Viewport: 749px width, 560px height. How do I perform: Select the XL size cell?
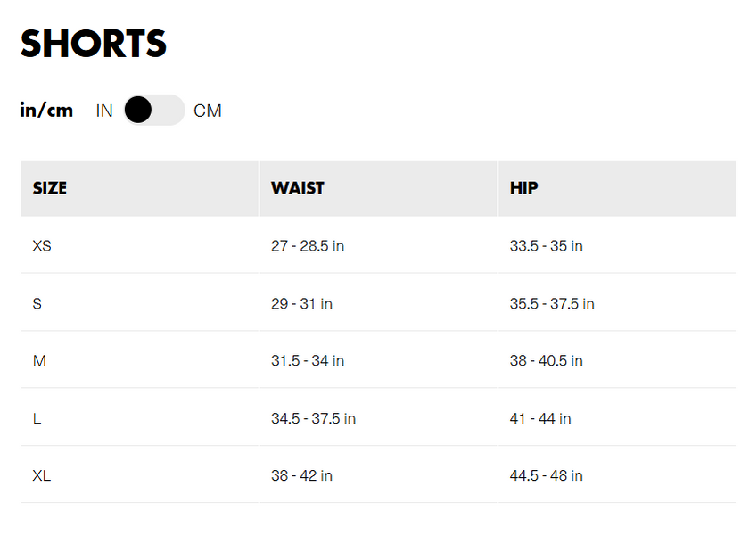pos(42,476)
